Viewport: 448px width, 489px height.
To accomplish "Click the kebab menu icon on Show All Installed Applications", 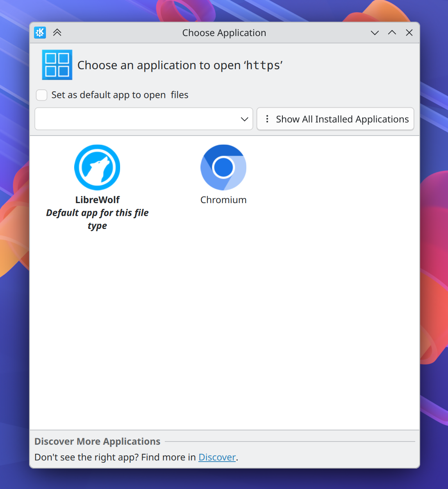I will tap(267, 119).
